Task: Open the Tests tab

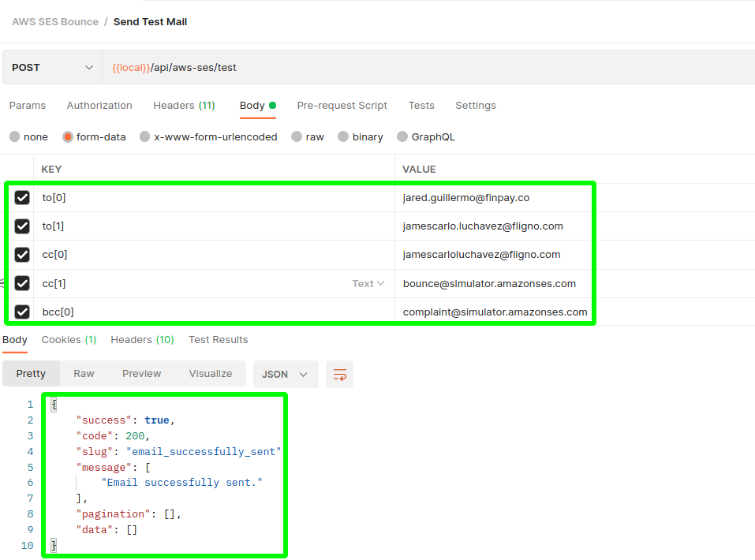Action: pos(421,106)
